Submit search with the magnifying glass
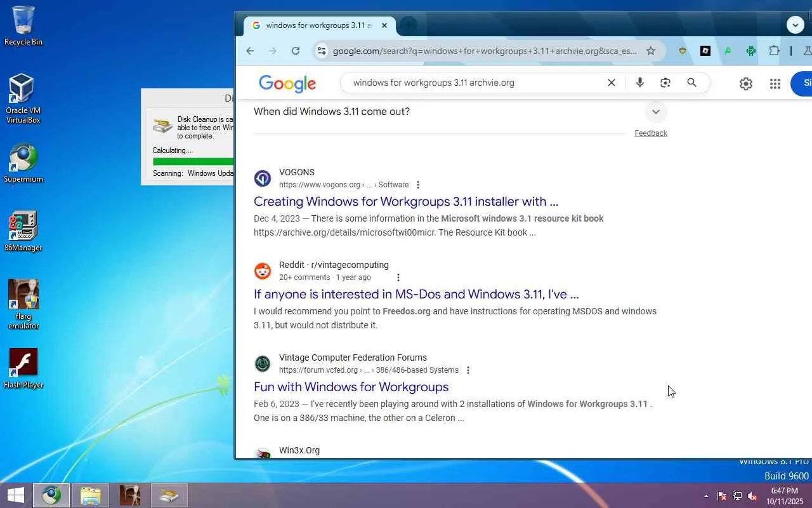The image size is (812, 508). (692, 83)
